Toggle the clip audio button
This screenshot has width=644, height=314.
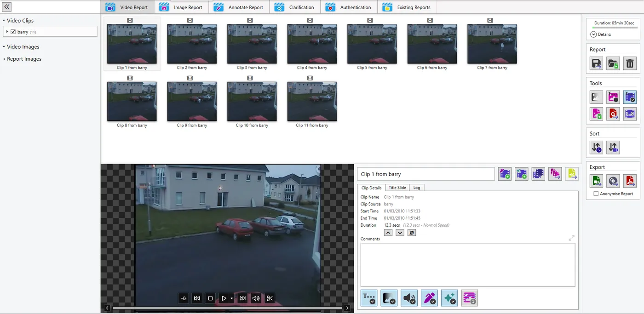[x=409, y=298]
